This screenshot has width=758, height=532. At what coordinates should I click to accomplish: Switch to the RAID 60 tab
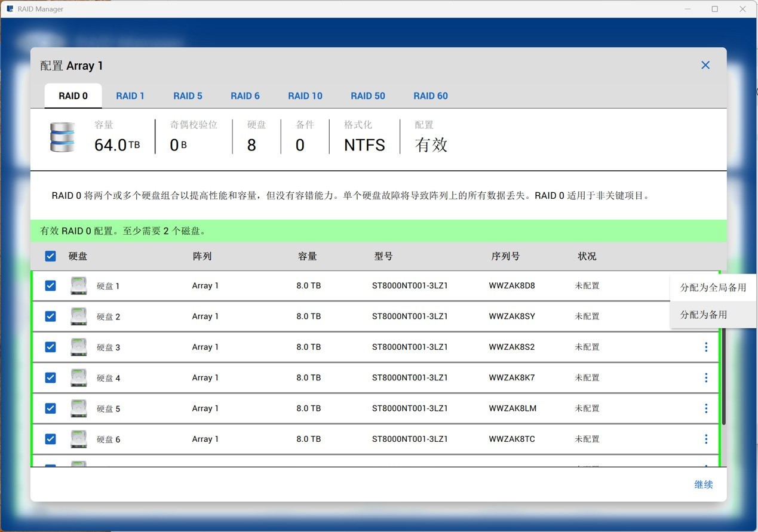coord(431,96)
